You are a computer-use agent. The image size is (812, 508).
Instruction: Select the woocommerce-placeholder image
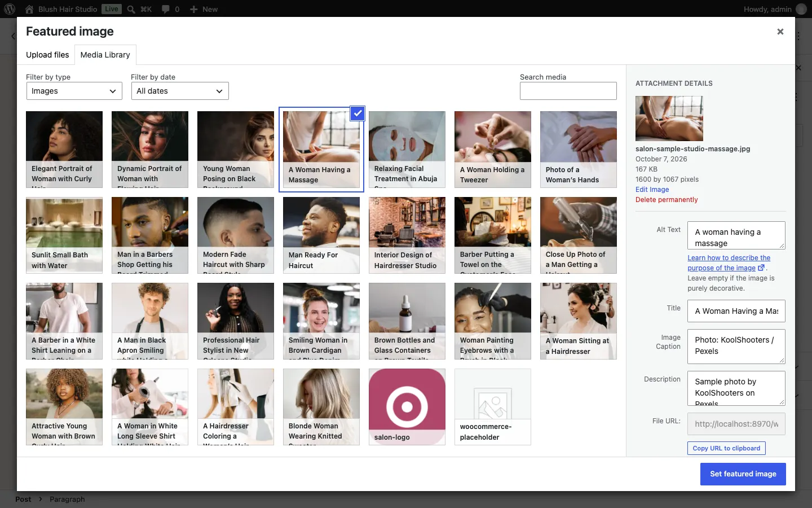tap(493, 407)
